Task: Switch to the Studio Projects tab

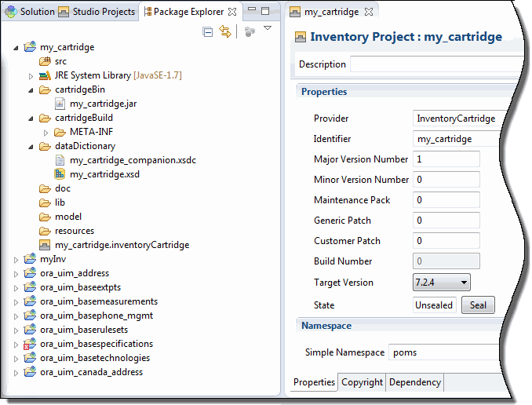Action: pyautogui.click(x=97, y=12)
